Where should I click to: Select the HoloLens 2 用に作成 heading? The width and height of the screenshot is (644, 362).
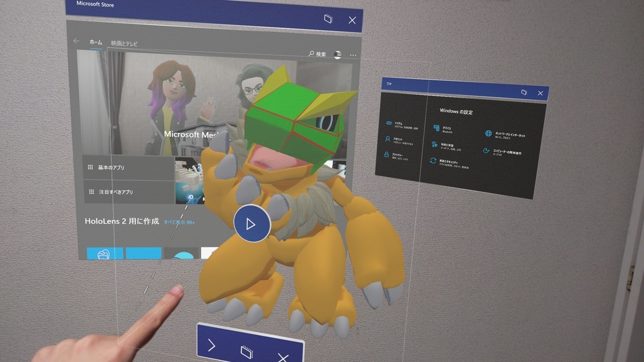[x=122, y=221]
